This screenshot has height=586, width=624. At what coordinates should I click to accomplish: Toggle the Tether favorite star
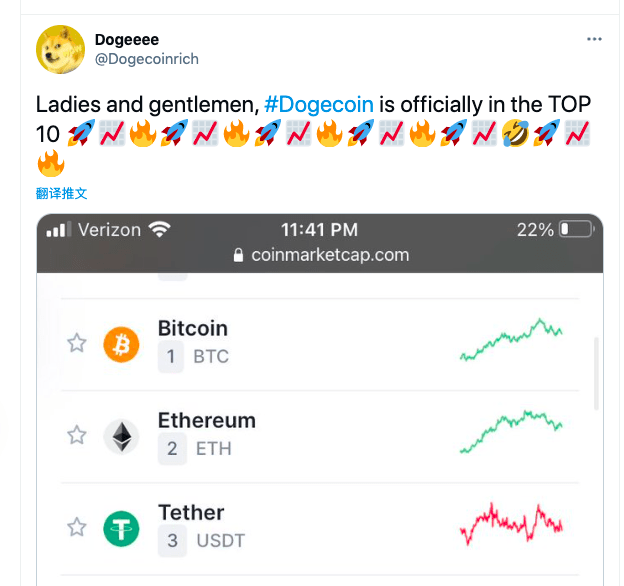point(76,527)
